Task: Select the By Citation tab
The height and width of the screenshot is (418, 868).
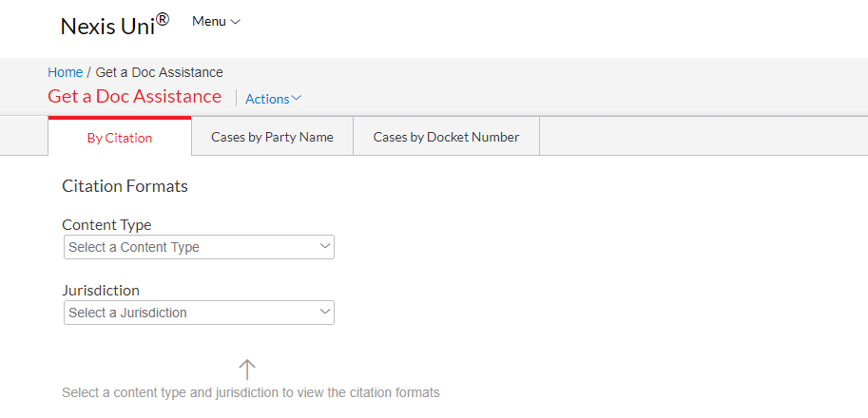Action: click(x=120, y=138)
